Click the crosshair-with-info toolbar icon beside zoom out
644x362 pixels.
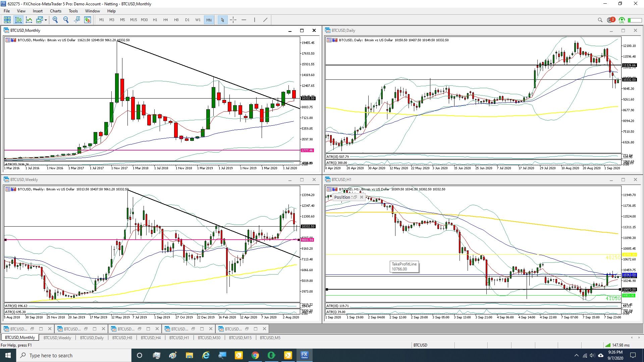click(77, 20)
